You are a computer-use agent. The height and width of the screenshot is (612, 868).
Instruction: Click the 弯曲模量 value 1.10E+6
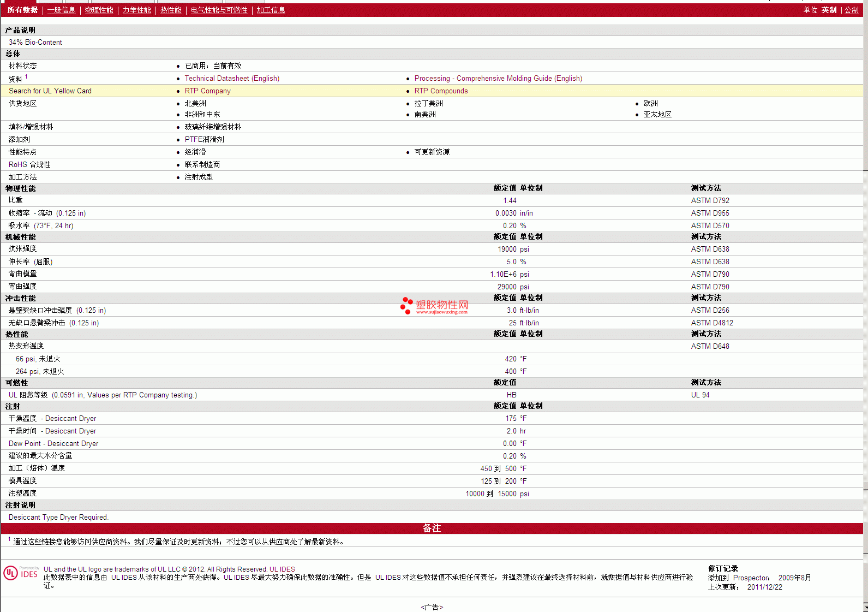coord(503,275)
